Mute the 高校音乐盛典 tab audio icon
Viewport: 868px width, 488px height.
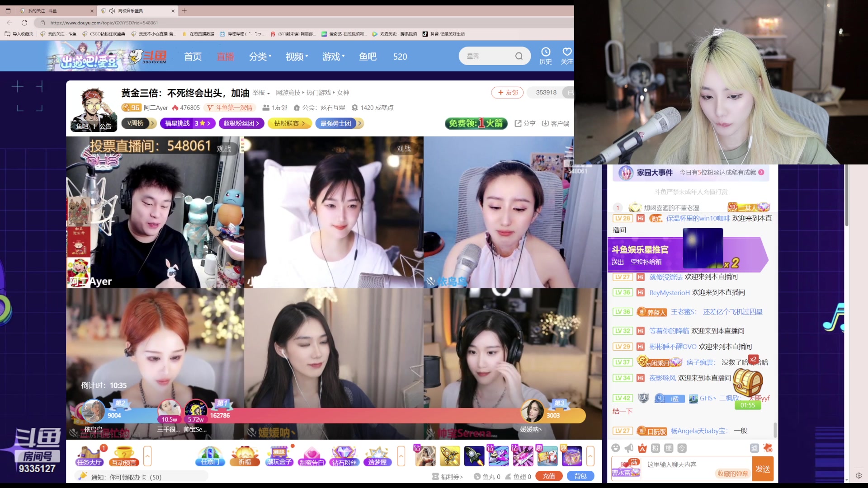point(112,10)
